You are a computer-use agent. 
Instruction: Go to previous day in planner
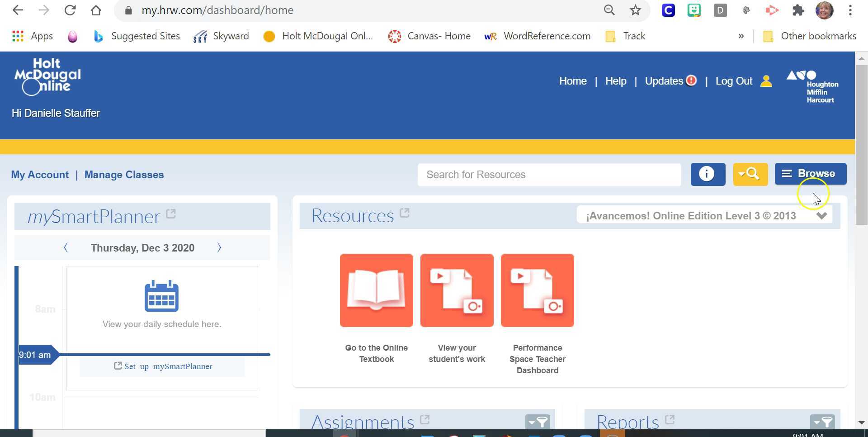[66, 248]
